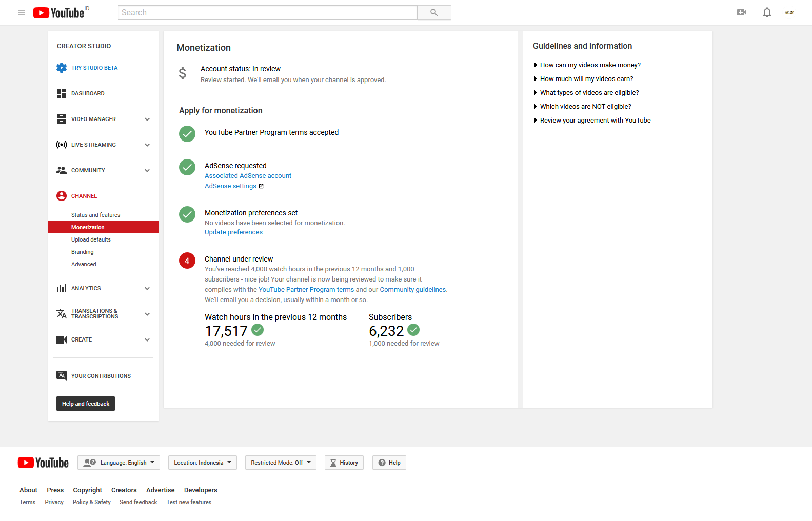Select the Monetization menu item
The width and height of the screenshot is (812, 521).
[103, 227]
